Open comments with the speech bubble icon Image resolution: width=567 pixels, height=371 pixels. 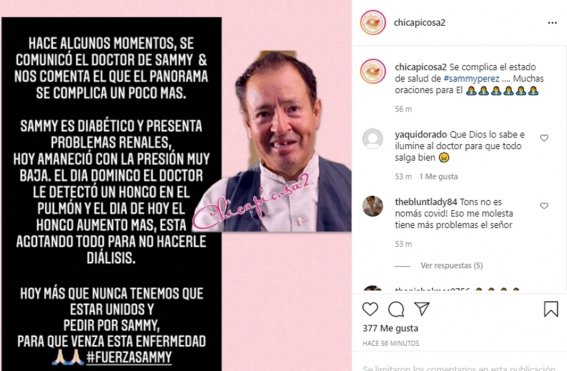tap(396, 309)
